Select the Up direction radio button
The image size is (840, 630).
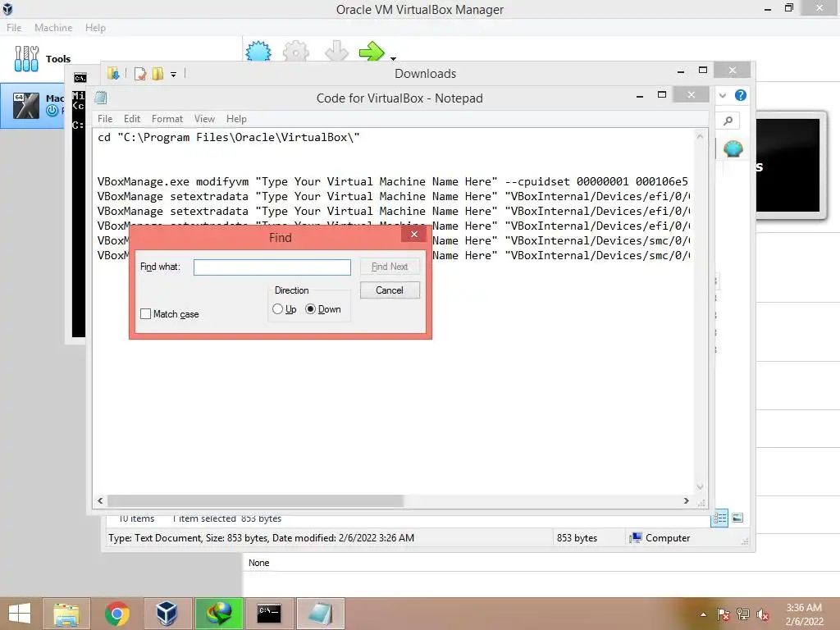point(277,309)
